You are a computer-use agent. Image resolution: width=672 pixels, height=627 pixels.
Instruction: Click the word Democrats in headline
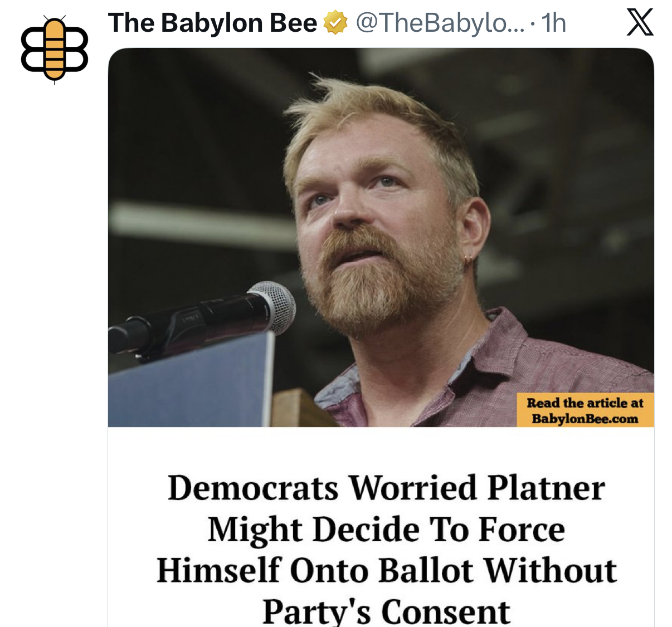coord(253,488)
